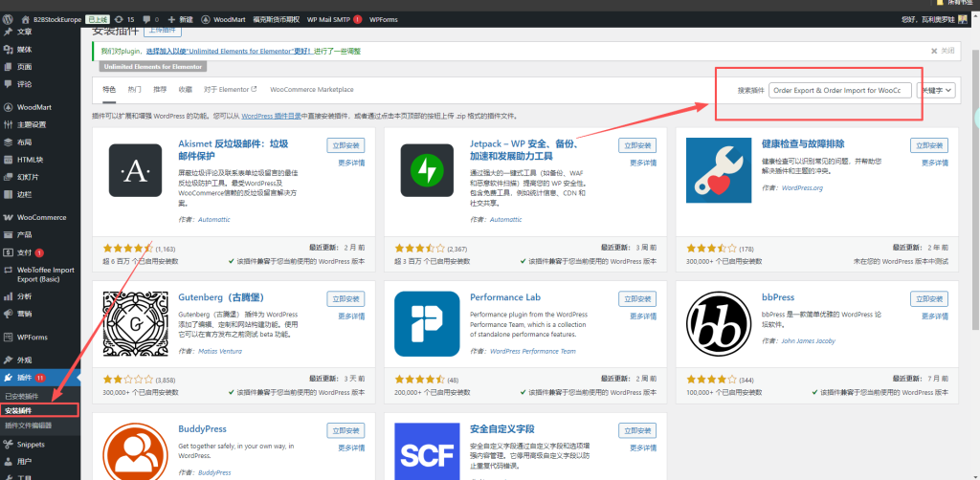Image resolution: width=980 pixels, height=480 pixels.
Task: Open the 插件 plug icon in sidebar
Action: click(8, 378)
